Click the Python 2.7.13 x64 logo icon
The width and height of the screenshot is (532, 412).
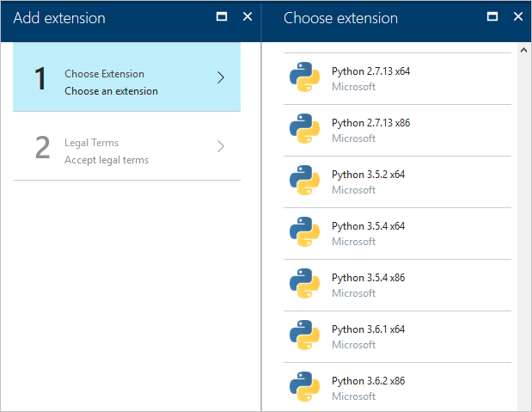pyautogui.click(x=305, y=78)
